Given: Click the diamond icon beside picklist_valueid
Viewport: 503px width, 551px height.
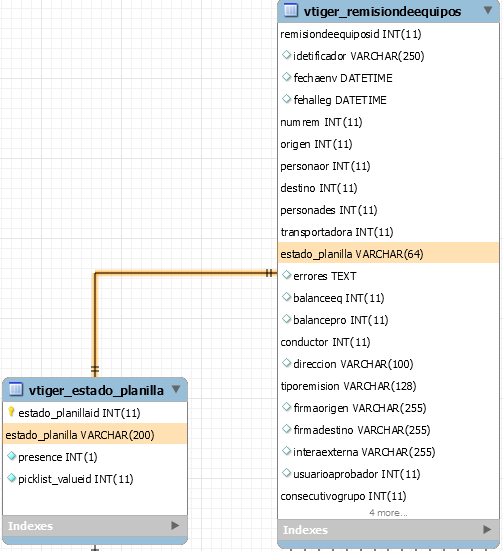Looking at the screenshot, I should point(11,478).
